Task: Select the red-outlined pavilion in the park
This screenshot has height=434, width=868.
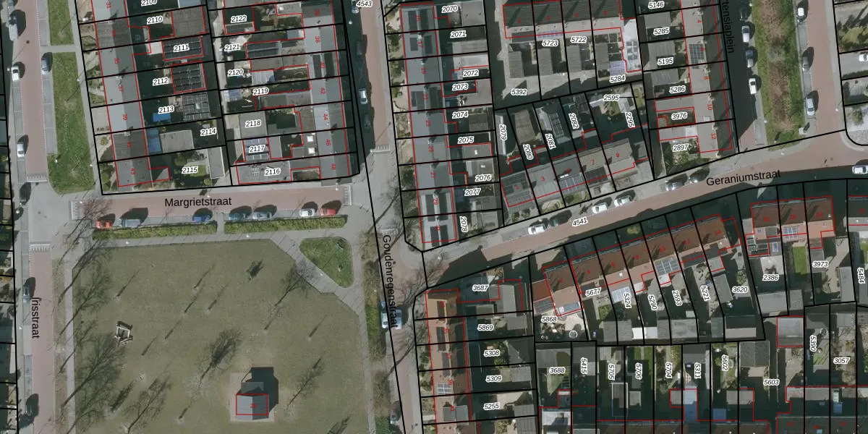Action: coord(252,407)
